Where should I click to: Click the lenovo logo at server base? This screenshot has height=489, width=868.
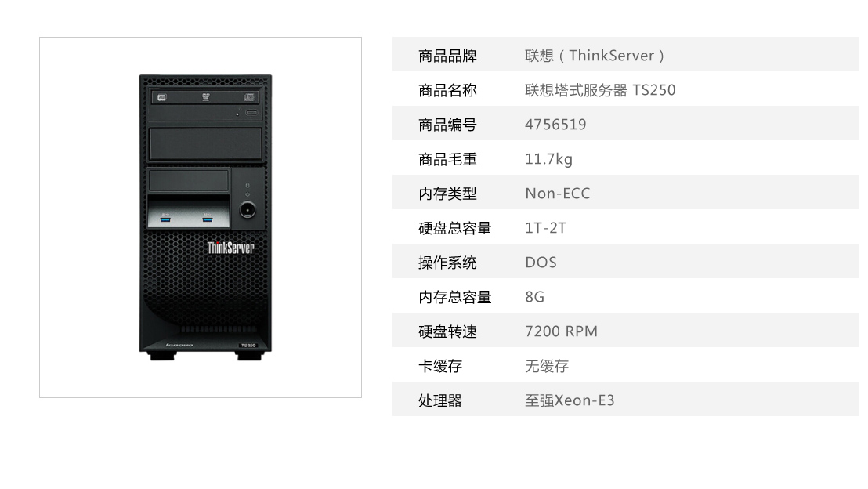click(179, 345)
